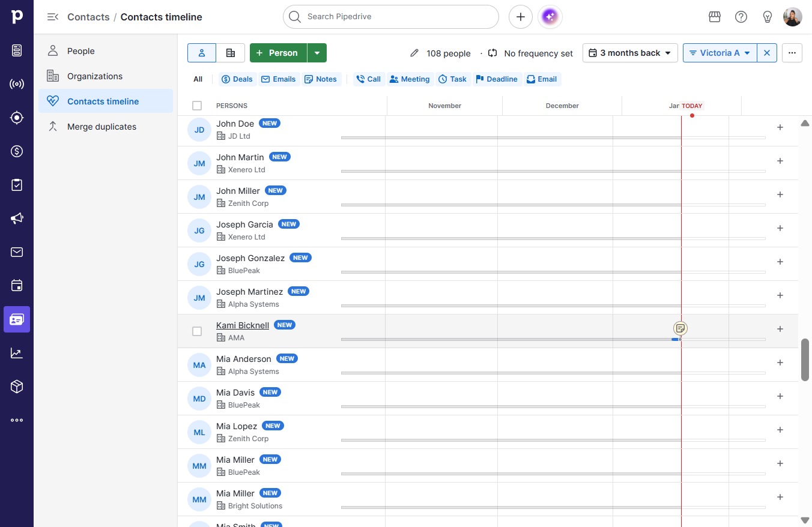Toggle the Deals filter chip
The width and height of the screenshot is (812, 527).
pyautogui.click(x=237, y=79)
